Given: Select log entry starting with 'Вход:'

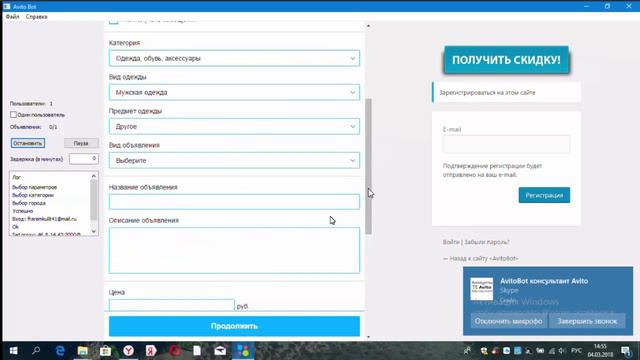Looking at the screenshot, I should [44, 219].
